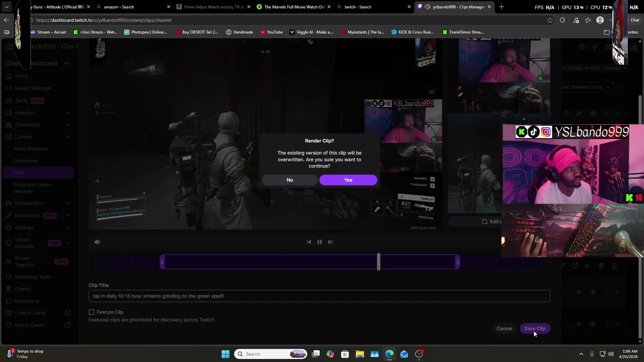Open Copyright Claims Manager
Image resolution: width=644 pixels, height=362 pixels.
tap(32, 188)
